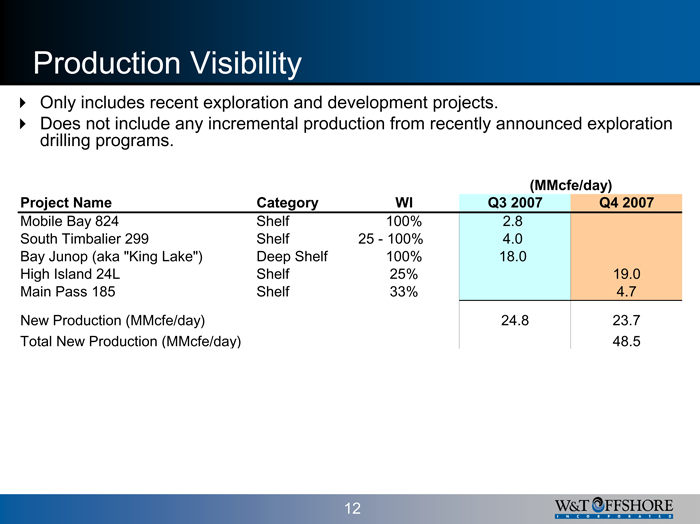Image resolution: width=700 pixels, height=524 pixels.
Task: Select the Bay Junop "King Lake" entry
Action: click(111, 257)
